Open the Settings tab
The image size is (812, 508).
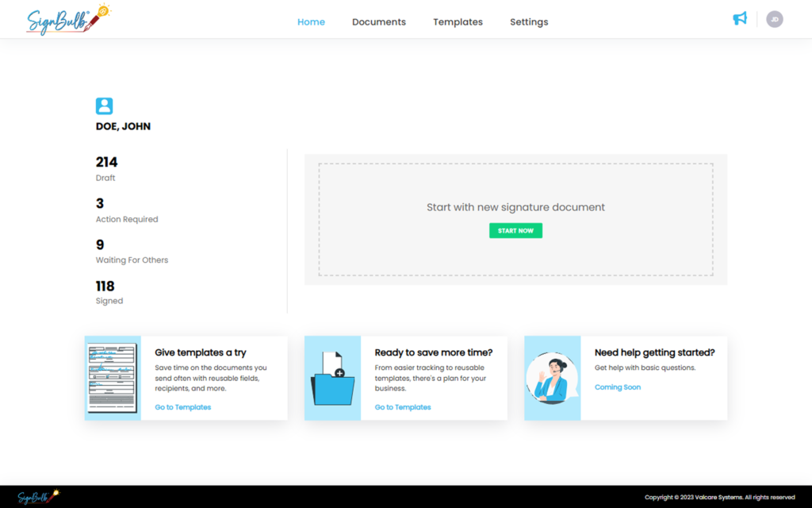click(529, 21)
